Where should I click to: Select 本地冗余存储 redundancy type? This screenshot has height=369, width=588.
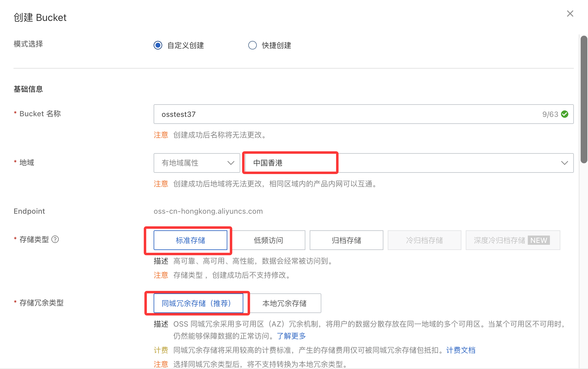(x=284, y=303)
